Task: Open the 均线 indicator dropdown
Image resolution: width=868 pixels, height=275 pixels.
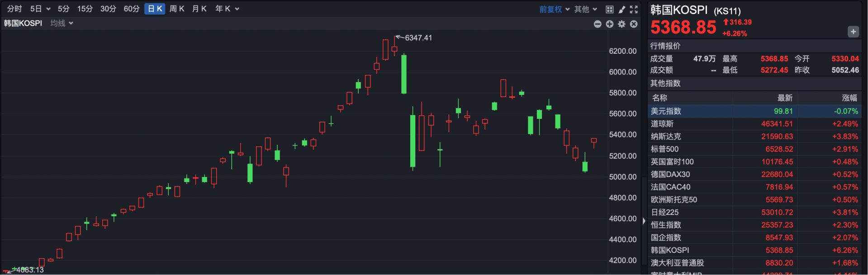Action: tap(62, 23)
